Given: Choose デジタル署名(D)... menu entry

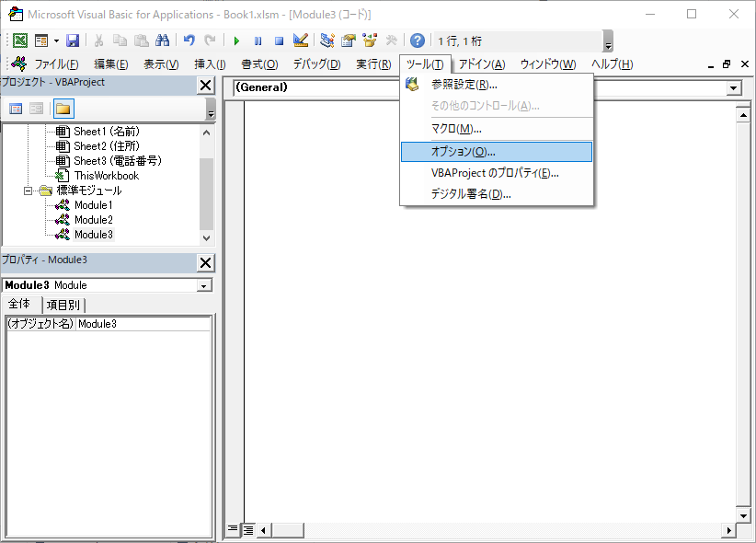Looking at the screenshot, I should click(497, 194).
